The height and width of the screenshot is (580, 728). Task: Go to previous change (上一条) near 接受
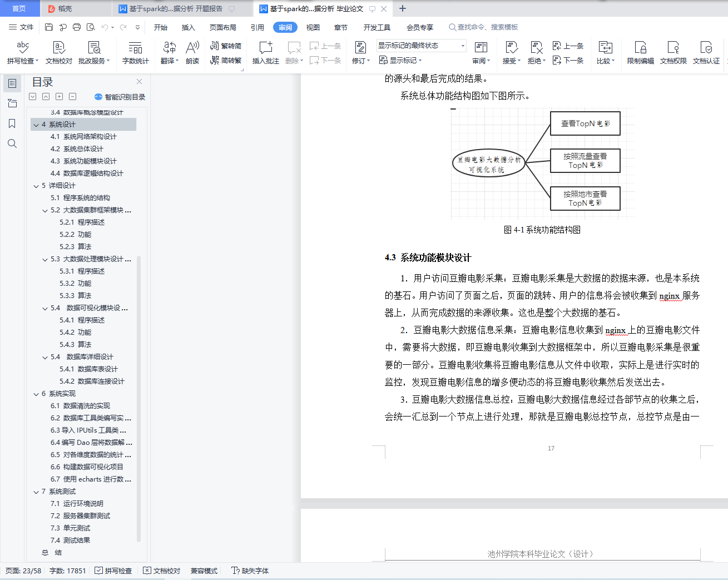pos(568,46)
